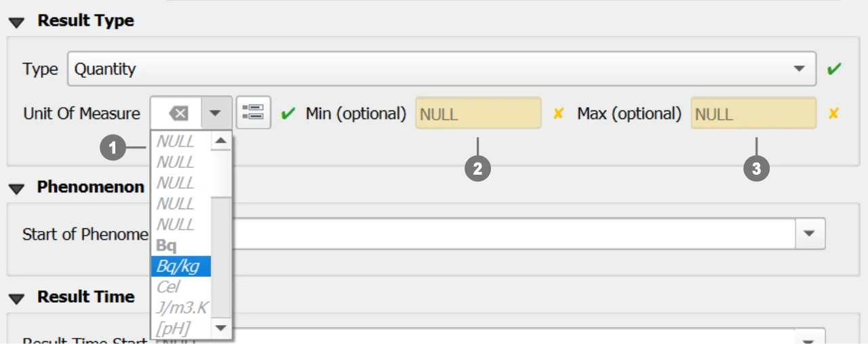Click the green checkmark beside Type field

[834, 68]
